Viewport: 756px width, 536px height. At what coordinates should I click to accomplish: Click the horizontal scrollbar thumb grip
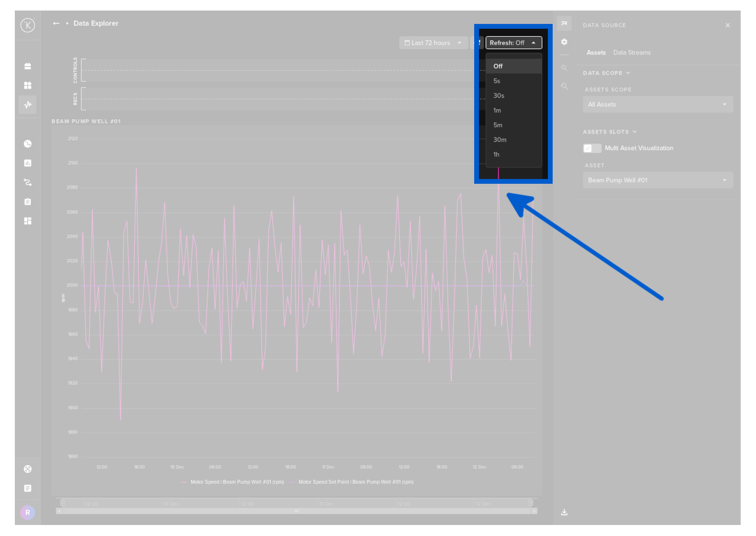297,511
